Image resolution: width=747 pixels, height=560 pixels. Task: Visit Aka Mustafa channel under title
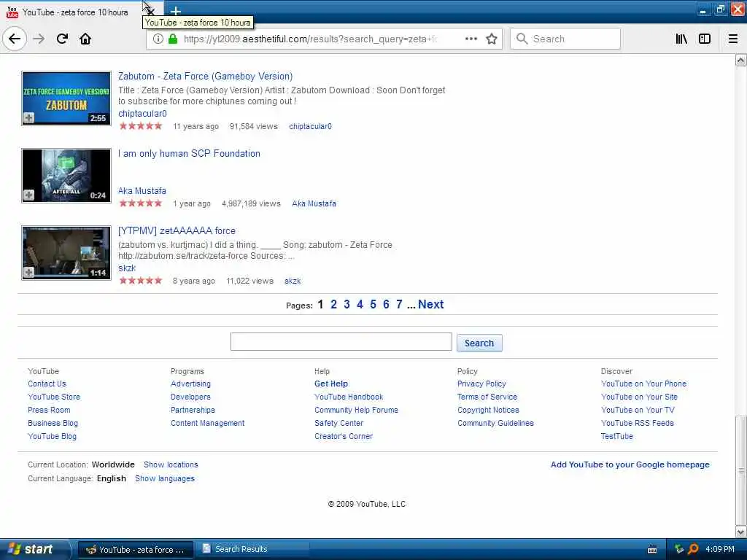tap(142, 190)
